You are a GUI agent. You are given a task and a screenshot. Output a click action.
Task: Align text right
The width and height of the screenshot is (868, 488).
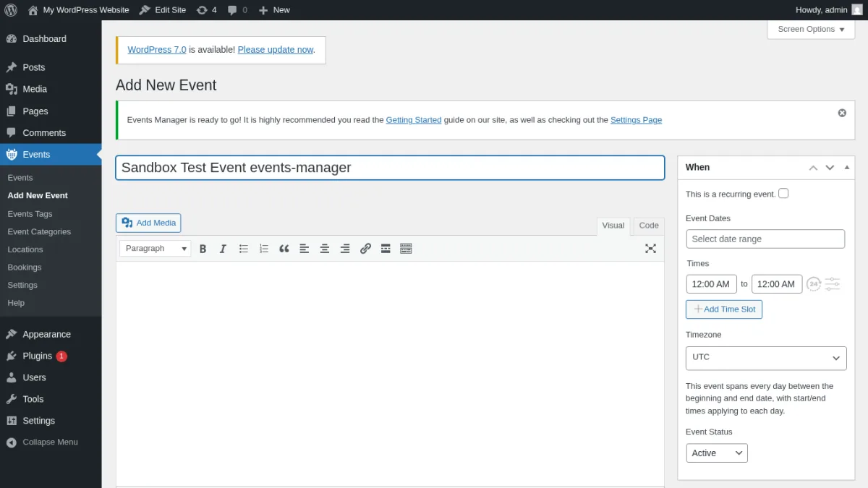(345, 249)
